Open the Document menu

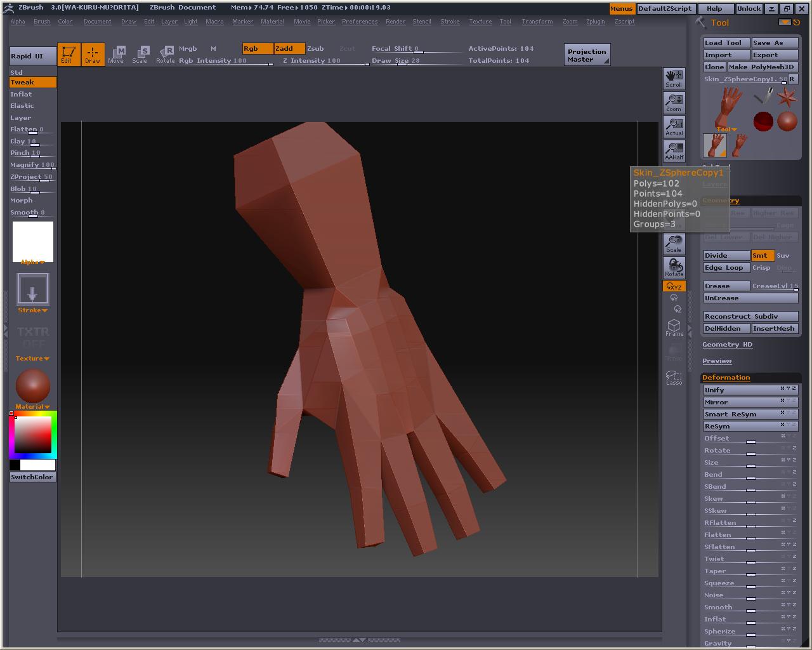pos(97,22)
